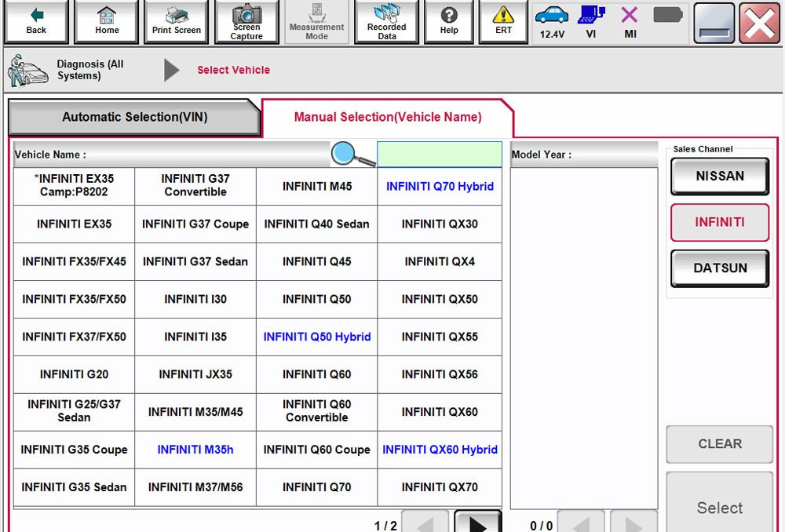Select INFINITI Q50 Hybrid from the list
This screenshot has width=785, height=532.
(x=316, y=337)
